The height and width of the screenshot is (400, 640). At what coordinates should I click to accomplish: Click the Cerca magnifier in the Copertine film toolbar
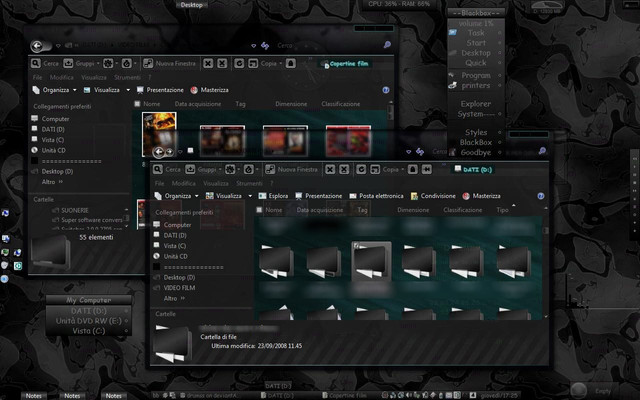point(36,63)
